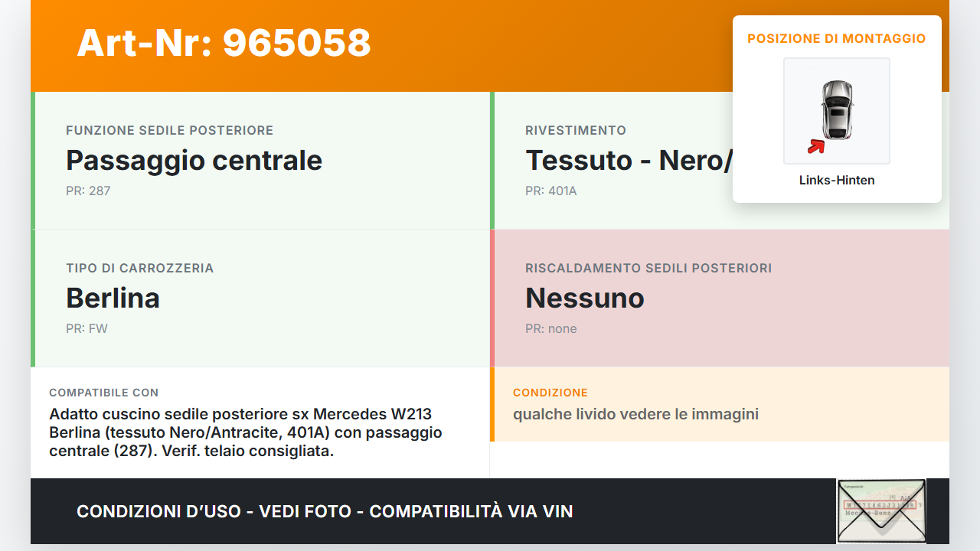
Task: Click the PR: FW code
Action: click(x=87, y=328)
